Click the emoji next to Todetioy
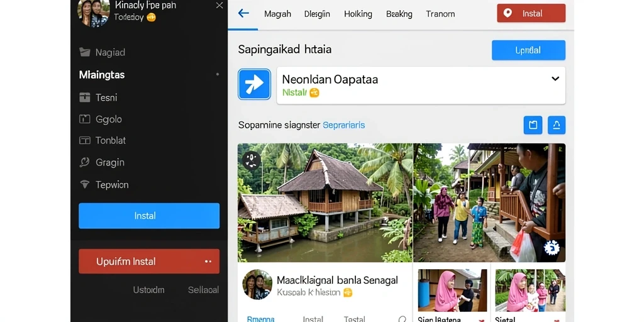 (151, 17)
